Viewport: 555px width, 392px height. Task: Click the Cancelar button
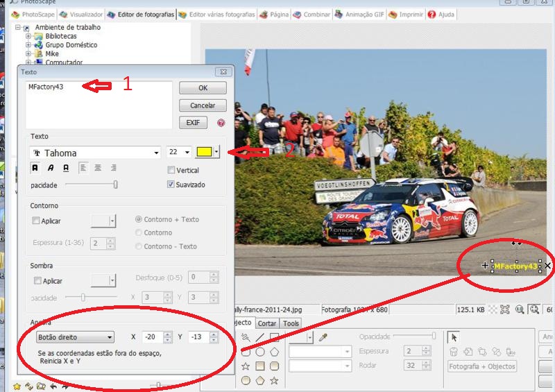pyautogui.click(x=203, y=105)
